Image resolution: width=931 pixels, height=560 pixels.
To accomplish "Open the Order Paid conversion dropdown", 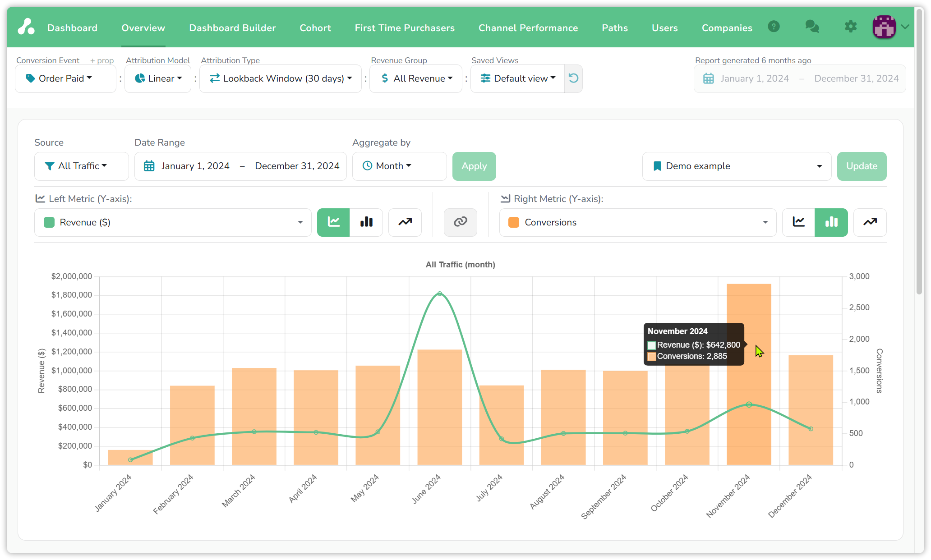I will pos(65,78).
